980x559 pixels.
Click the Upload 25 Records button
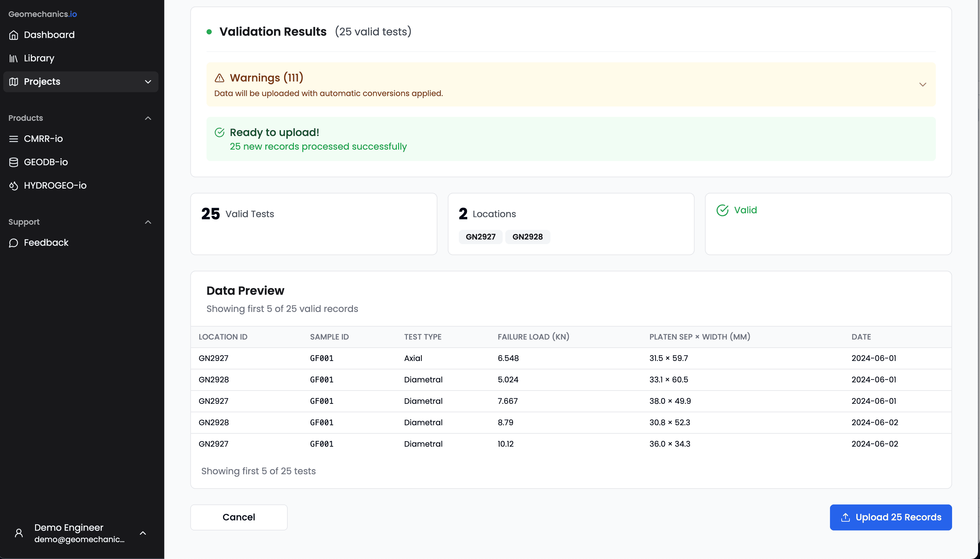point(890,517)
